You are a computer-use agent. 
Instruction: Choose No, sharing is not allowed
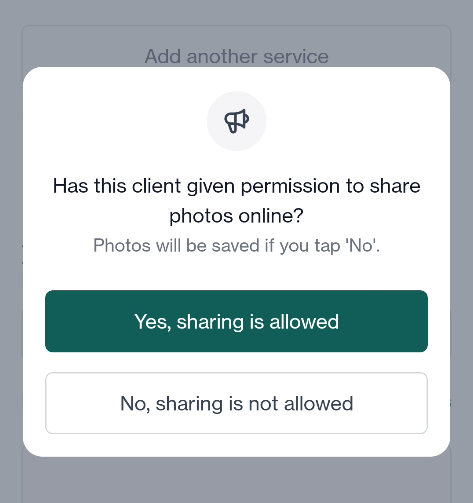(236, 403)
